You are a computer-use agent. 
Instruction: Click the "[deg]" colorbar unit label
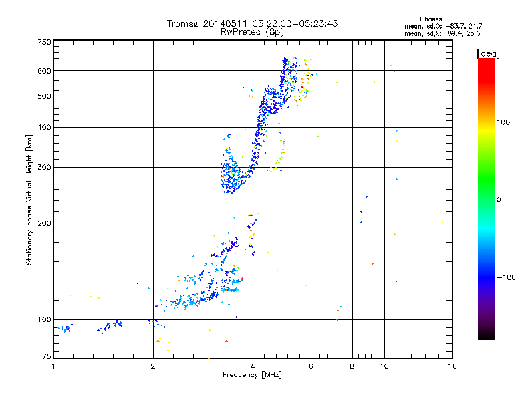point(488,53)
